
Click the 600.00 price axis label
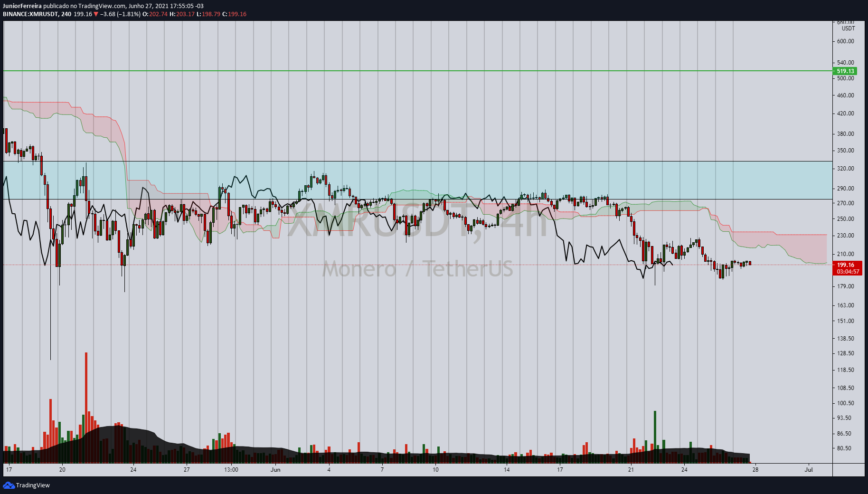[x=845, y=41]
